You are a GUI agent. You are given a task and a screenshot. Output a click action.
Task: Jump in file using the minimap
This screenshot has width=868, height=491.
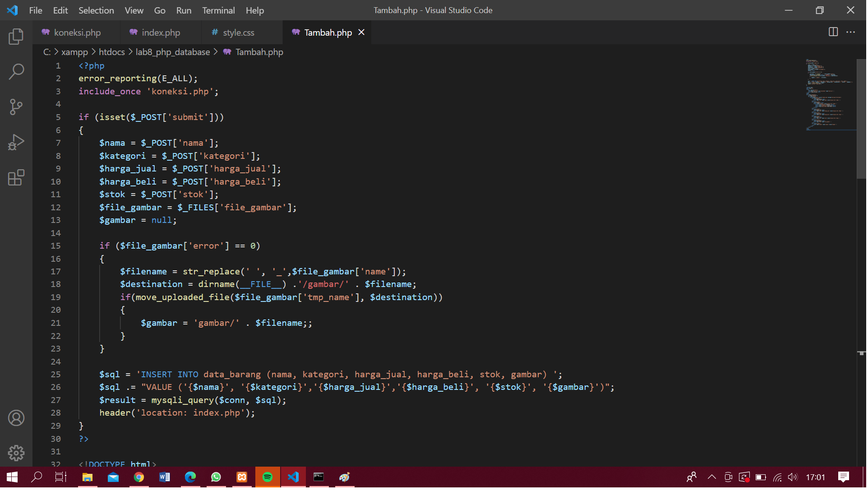[830, 95]
